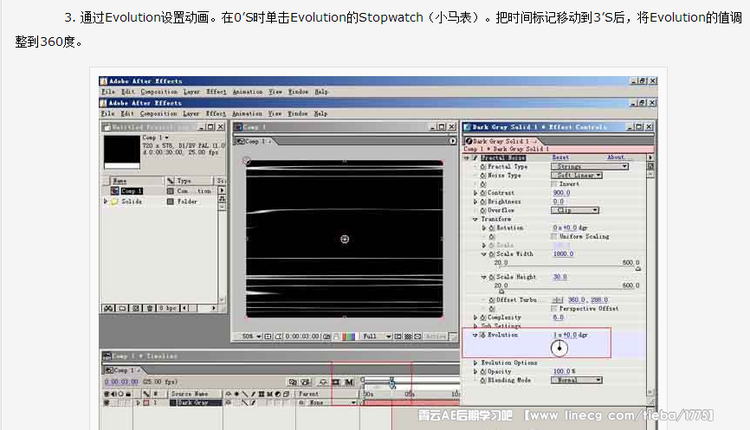This screenshot has width=750, height=430.
Task: Toggle the Perspective Offset checkbox
Action: 554,309
